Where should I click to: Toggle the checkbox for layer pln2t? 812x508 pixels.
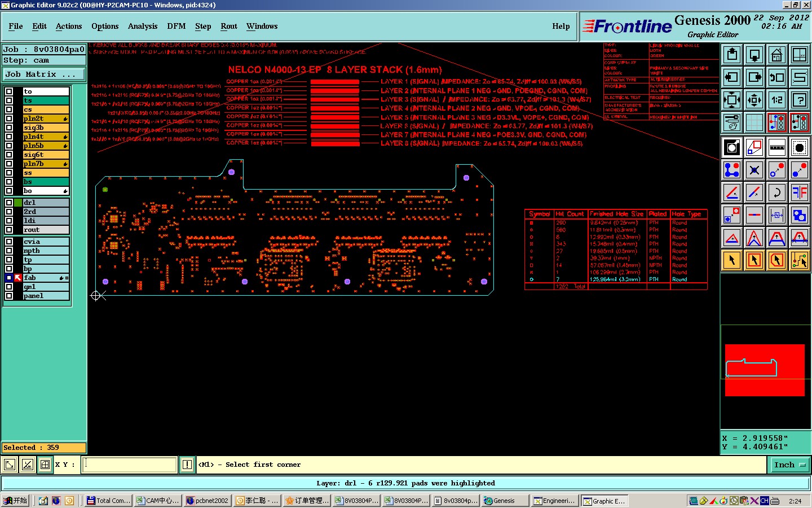tap(9, 119)
